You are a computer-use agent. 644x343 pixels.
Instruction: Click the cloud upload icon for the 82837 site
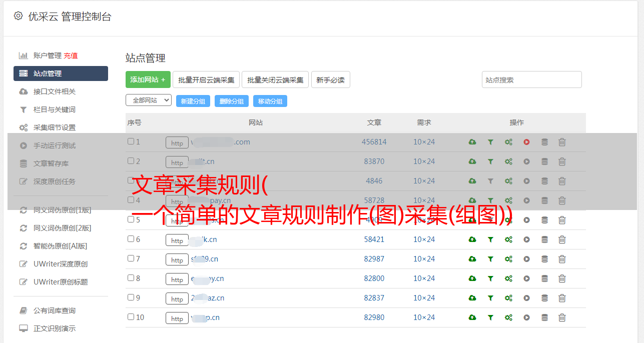tap(472, 298)
